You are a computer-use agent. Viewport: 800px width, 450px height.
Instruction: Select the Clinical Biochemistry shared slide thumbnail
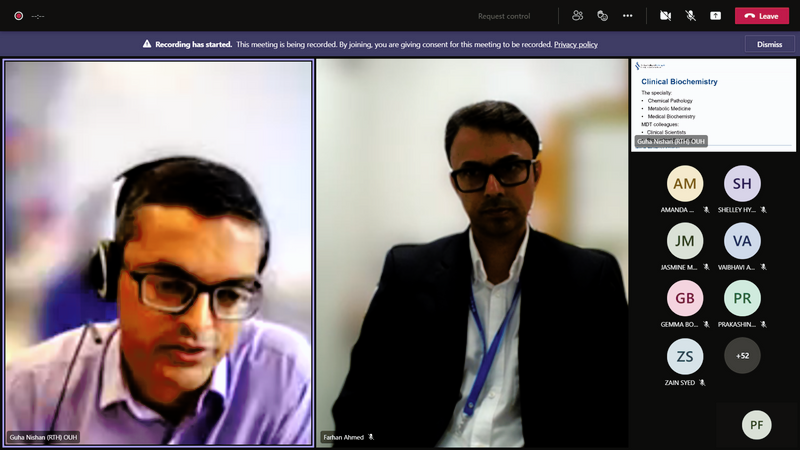pyautogui.click(x=713, y=105)
